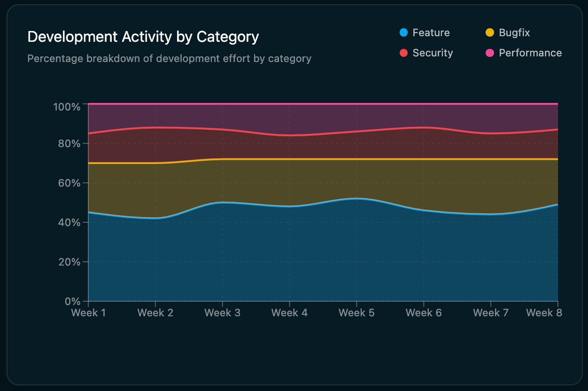Click the blue Feature area of the chart
The width and height of the screenshot is (588, 391).
tap(294, 255)
